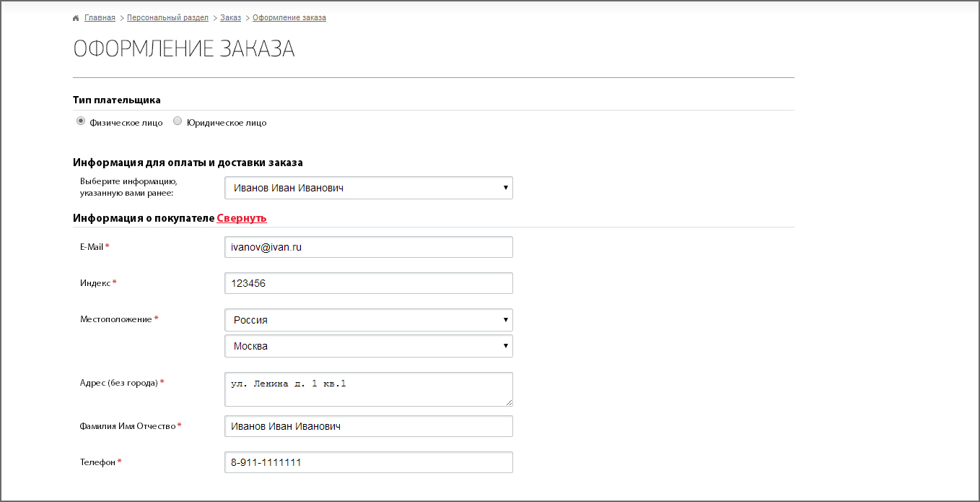Click the 'ОФОРМЛЕНИЕ ЗАКАЗА' page heading
Image resolution: width=980 pixels, height=502 pixels.
click(x=184, y=49)
